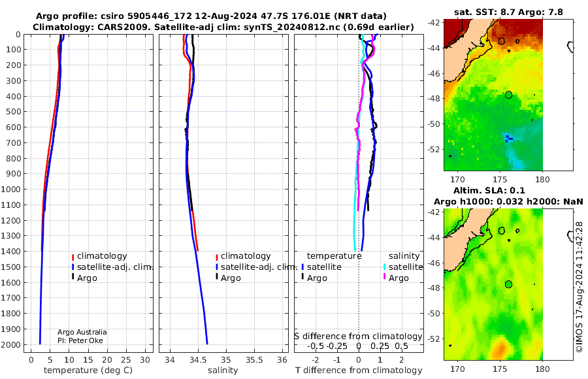
Task: Click the 'Altim. SLA: 0.1' map title
Action: tap(489, 190)
